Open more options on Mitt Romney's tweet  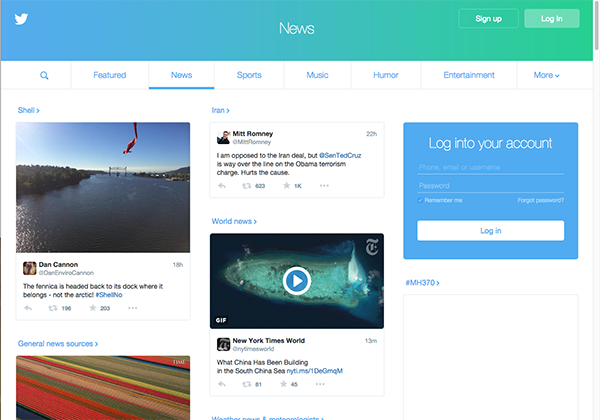click(x=324, y=186)
